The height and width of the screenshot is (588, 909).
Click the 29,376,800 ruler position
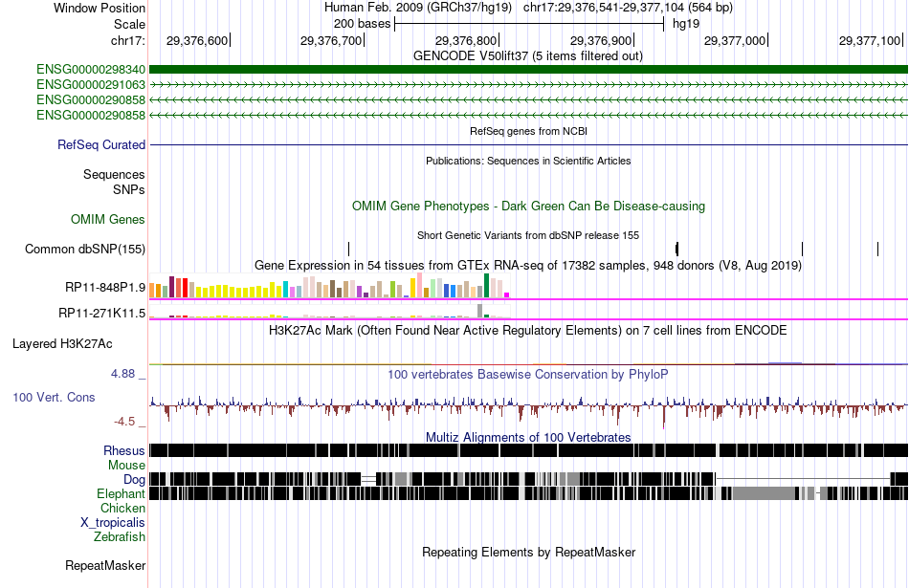[x=466, y=40]
